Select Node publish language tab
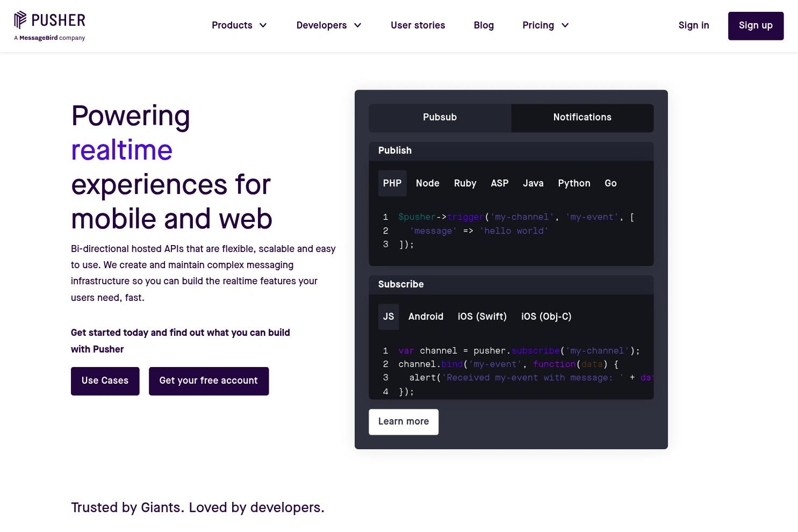 [x=428, y=183]
